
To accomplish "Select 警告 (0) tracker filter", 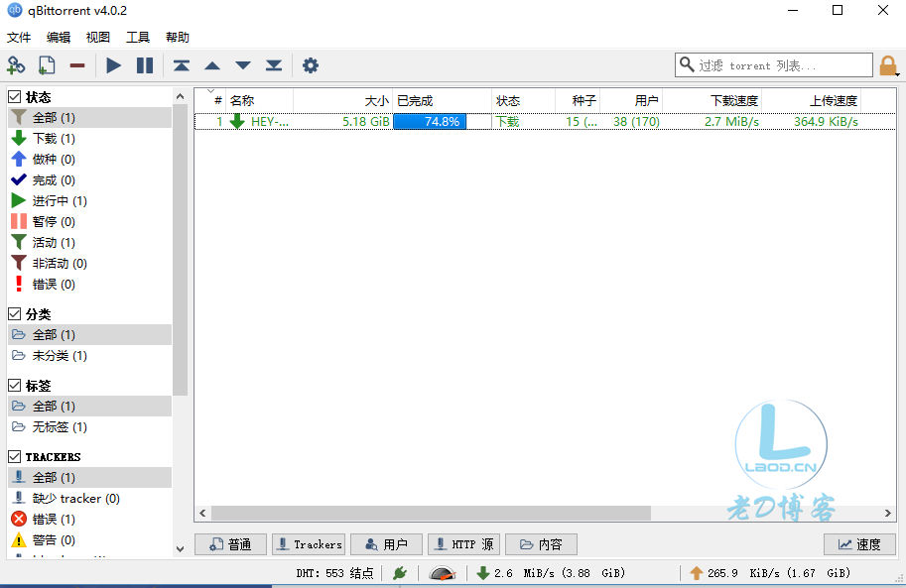I will 90,540.
